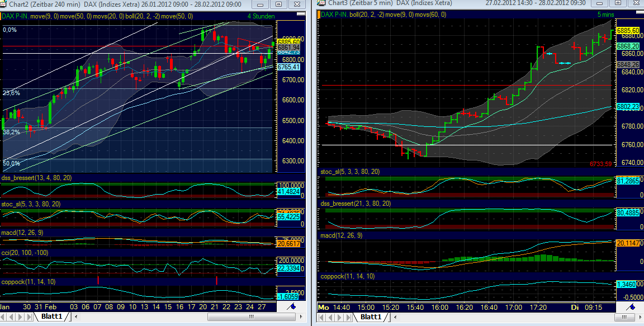The height and width of the screenshot is (326, 644).
Task: Click next-sheet arrow below Chart2
Action: pyautogui.click(x=19, y=316)
